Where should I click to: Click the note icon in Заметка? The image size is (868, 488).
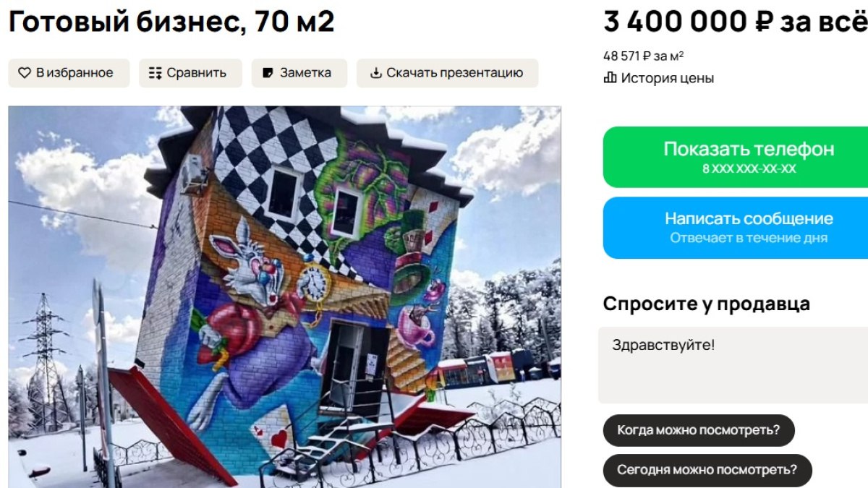pos(268,73)
